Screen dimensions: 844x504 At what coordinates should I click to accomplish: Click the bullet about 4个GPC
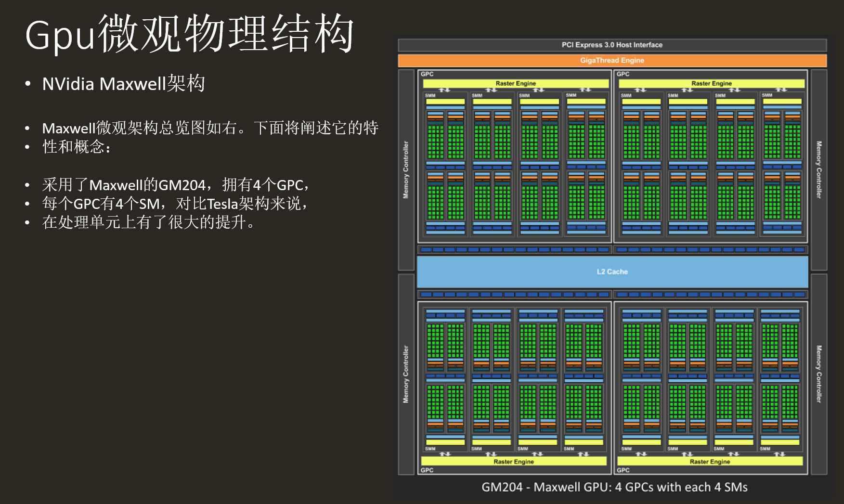[169, 184]
